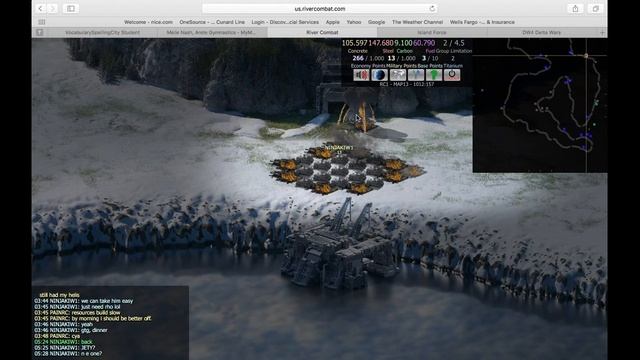Click the Group Limitation value 2 / 4.5

pyautogui.click(x=453, y=43)
